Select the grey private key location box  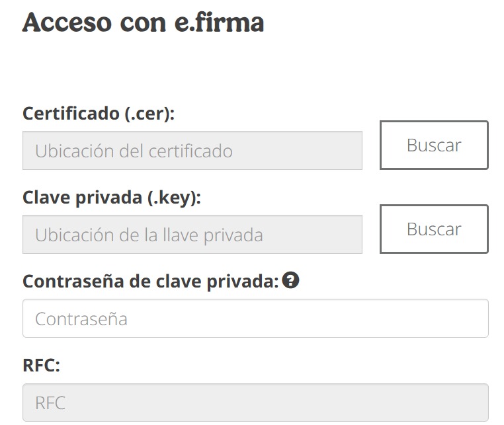pyautogui.click(x=192, y=235)
